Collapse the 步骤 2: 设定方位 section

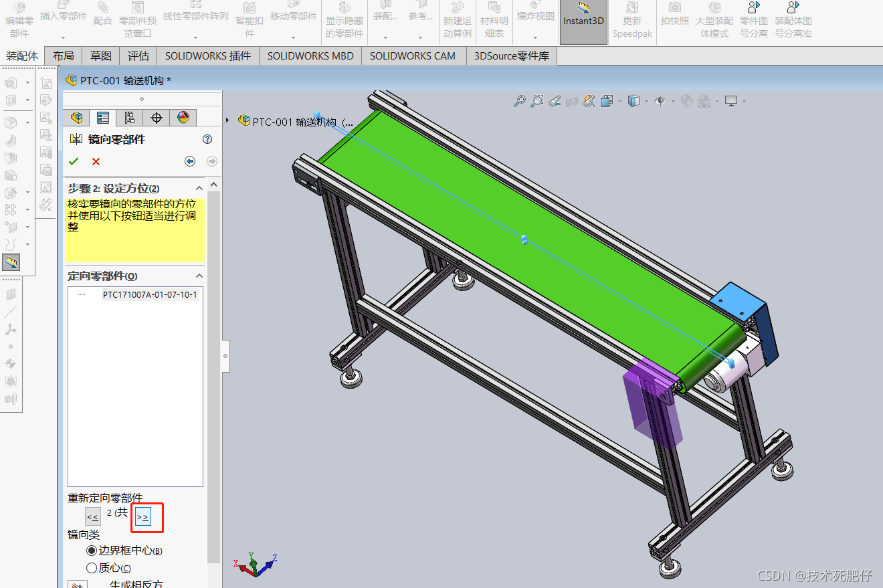pyautogui.click(x=199, y=189)
